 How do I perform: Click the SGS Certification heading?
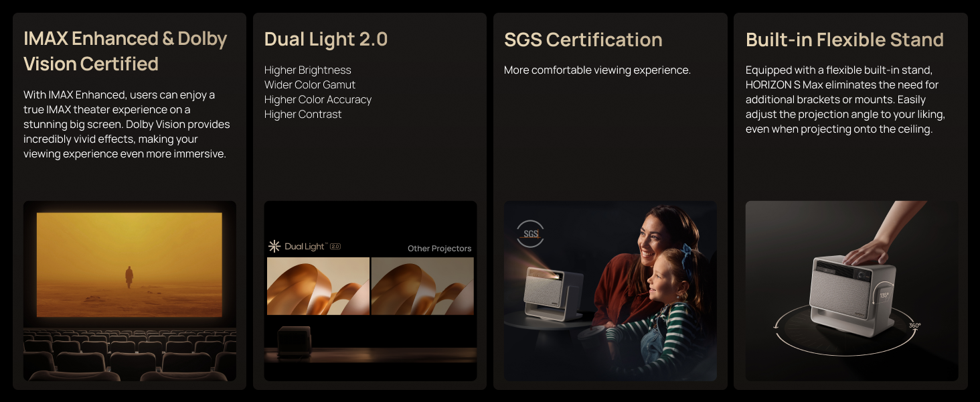click(583, 40)
